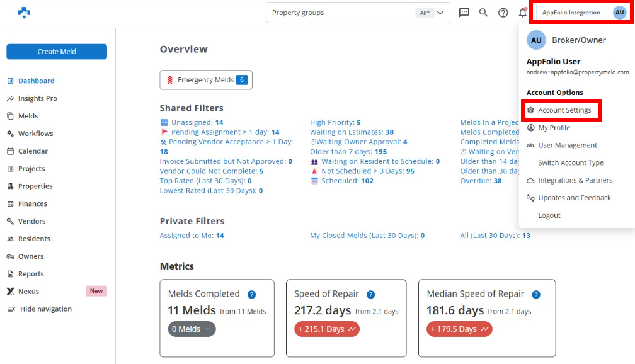Go to Insights Pro in sidebar
Screen dimensions: 635x364
[37, 98]
